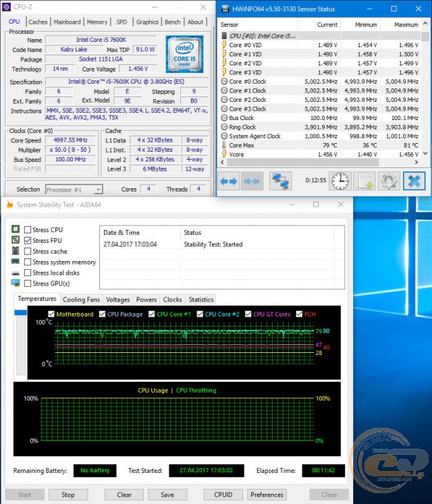Click the AIDA64 flame title bar icon

pos(9,204)
